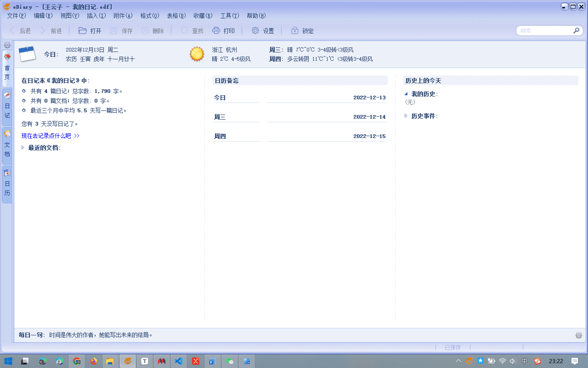This screenshot has width=588, height=368.
Task: Lock the diary with 锁定
Action: pyautogui.click(x=302, y=31)
